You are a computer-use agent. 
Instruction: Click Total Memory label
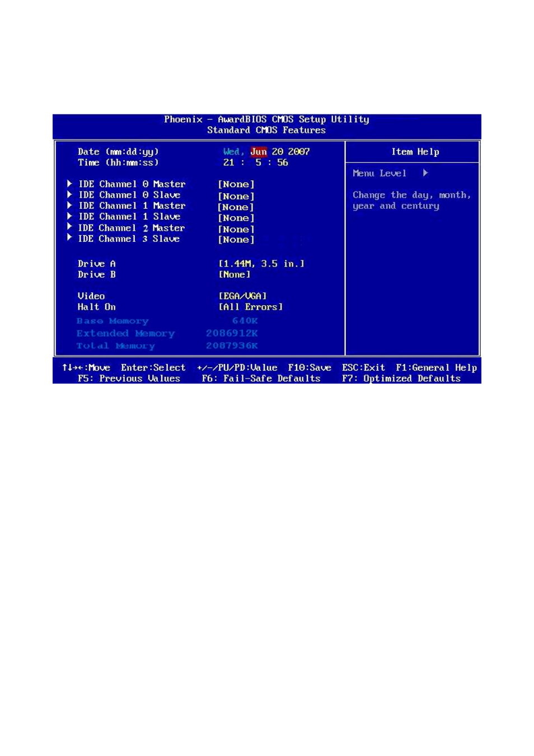click(x=116, y=346)
